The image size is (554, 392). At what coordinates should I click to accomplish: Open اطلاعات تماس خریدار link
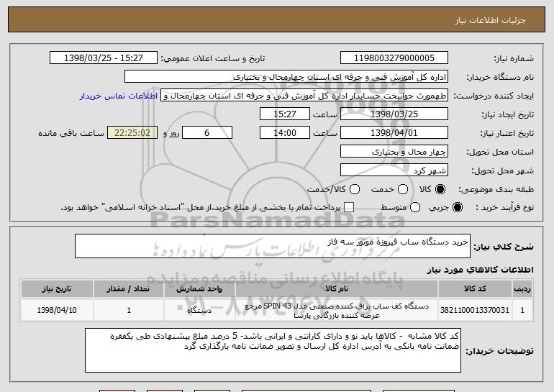pos(119,96)
